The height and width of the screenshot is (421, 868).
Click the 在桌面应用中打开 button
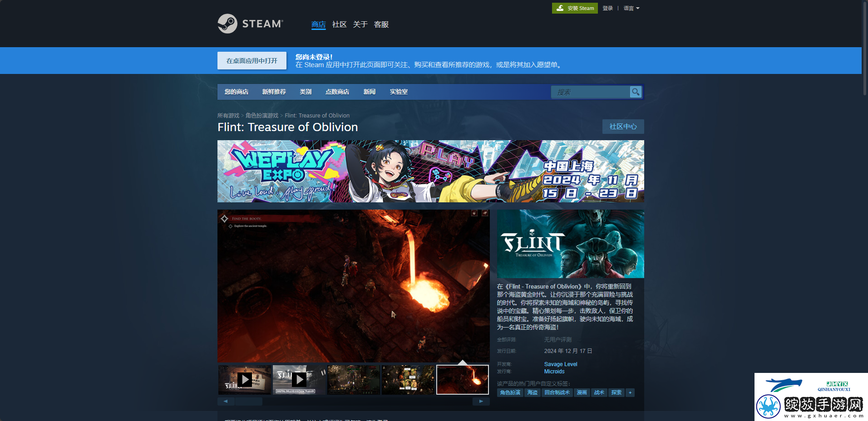click(x=252, y=61)
